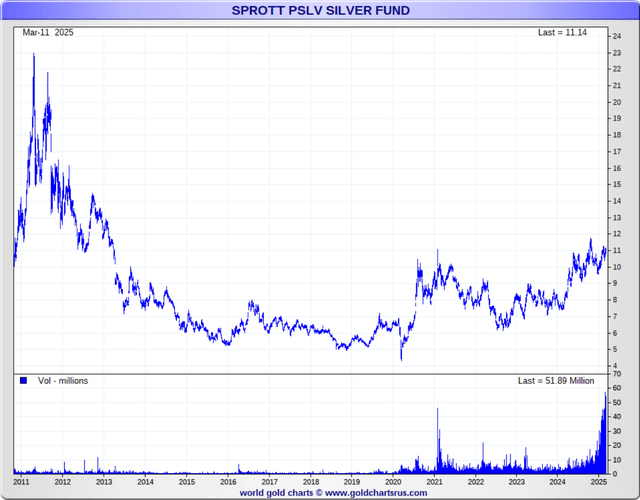Click the 15 price axis value
This screenshot has height=500, width=640.
pyautogui.click(x=617, y=184)
